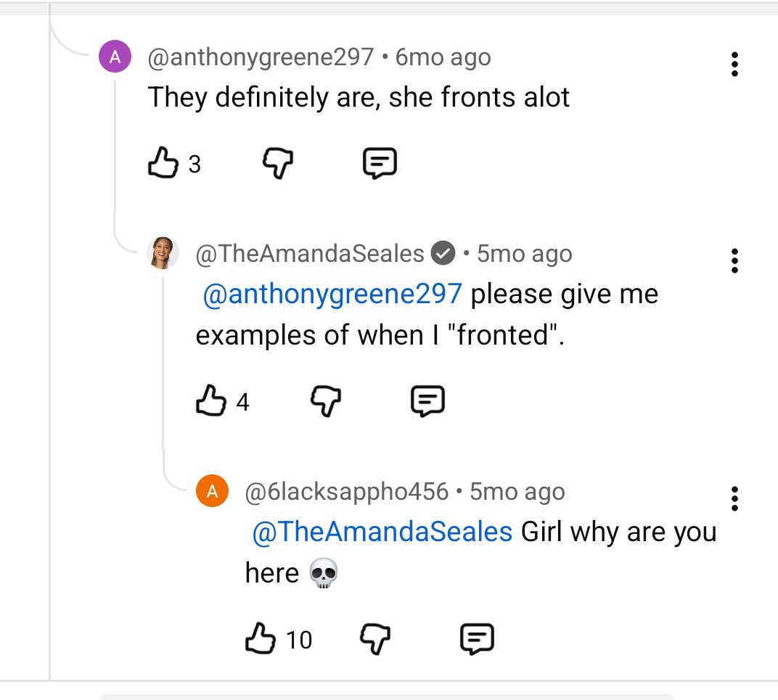The height and width of the screenshot is (700, 778).
Task: Tap the orange 'A' avatar
Action: pyautogui.click(x=212, y=492)
